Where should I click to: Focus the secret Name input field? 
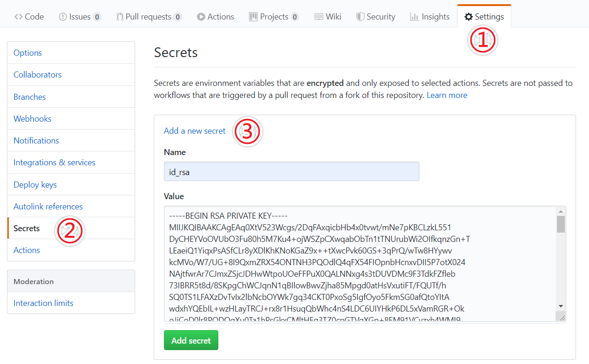pos(291,172)
